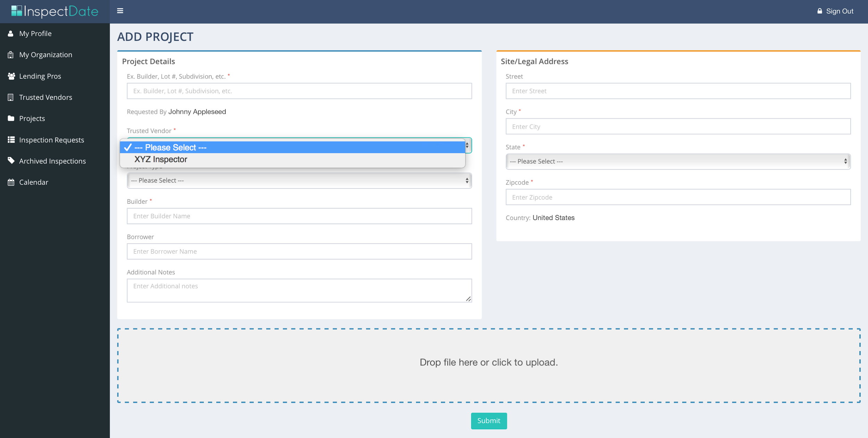Click the Projects folder icon
The width and height of the screenshot is (868, 438).
[x=11, y=118]
